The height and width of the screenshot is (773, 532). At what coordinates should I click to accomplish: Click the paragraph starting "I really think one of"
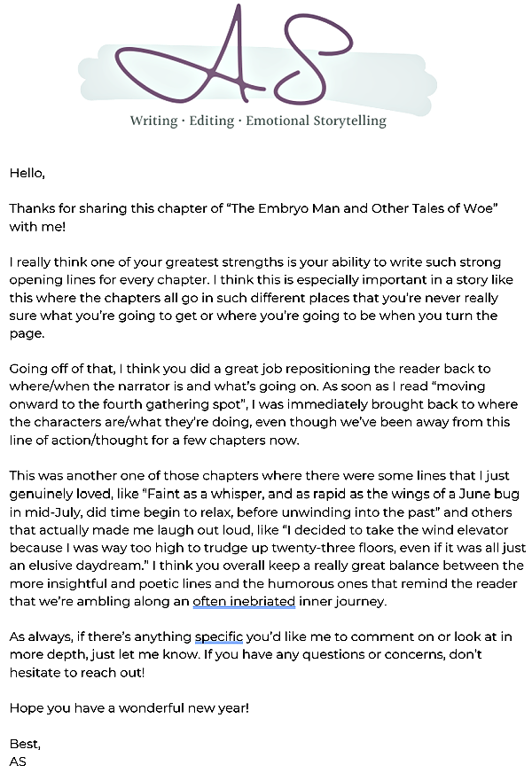coord(262,298)
